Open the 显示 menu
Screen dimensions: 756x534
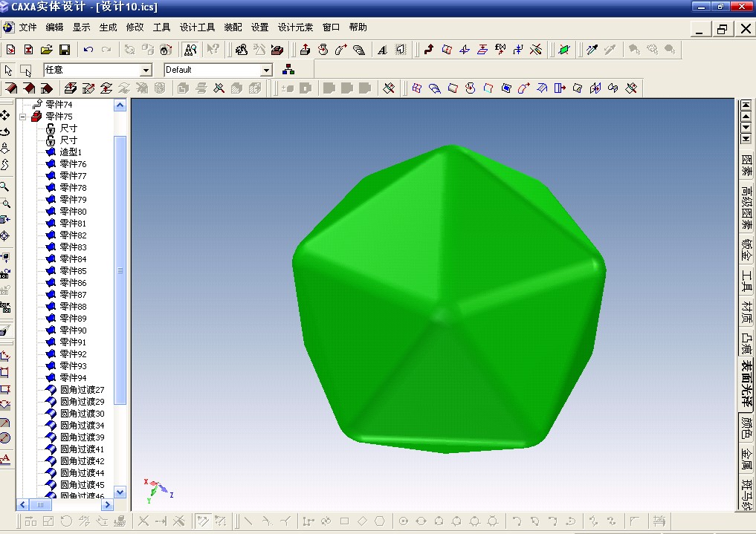82,27
